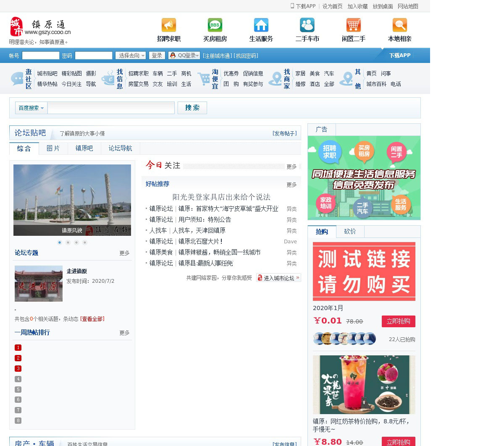Click the 帐号 input field
504x446 pixels.
(x=41, y=55)
